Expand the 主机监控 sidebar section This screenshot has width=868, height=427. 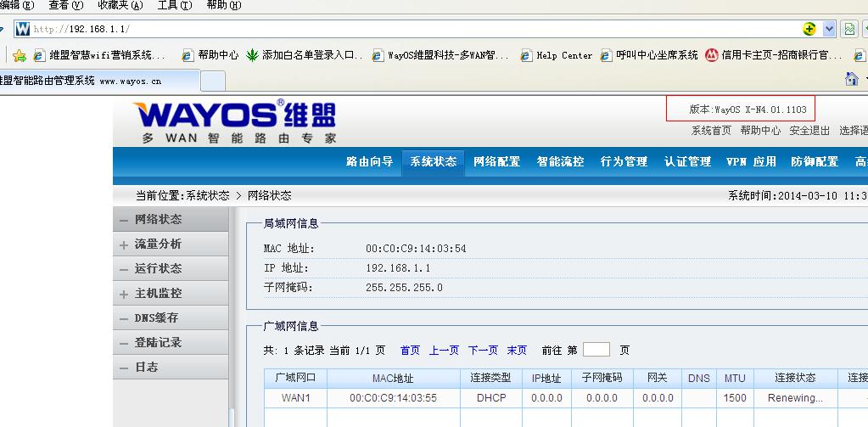coord(158,294)
